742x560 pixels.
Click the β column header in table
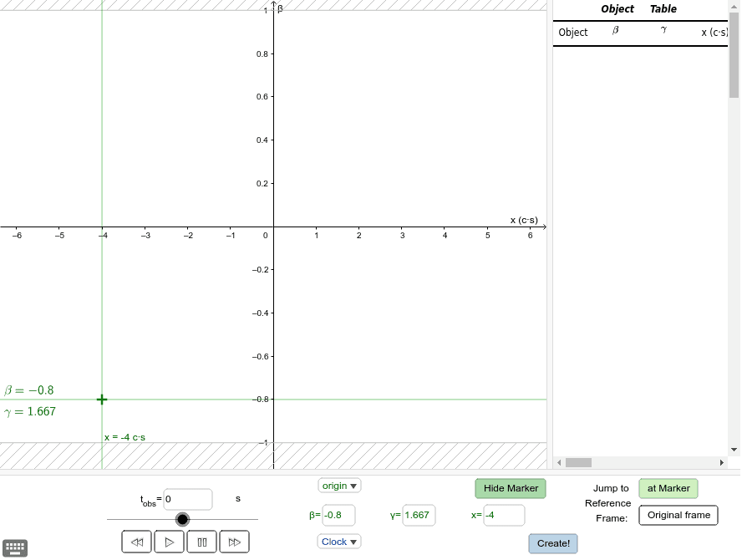tap(615, 30)
